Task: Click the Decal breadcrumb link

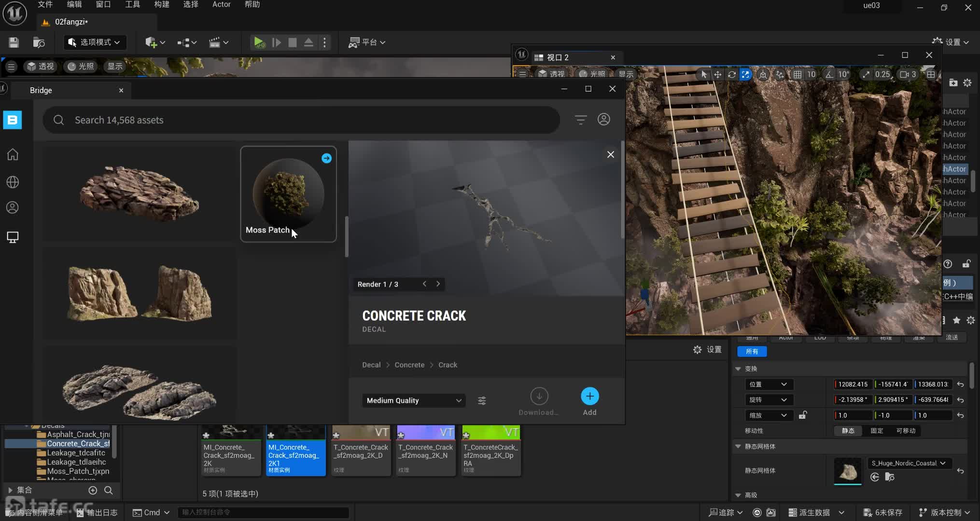Action: coord(371,365)
